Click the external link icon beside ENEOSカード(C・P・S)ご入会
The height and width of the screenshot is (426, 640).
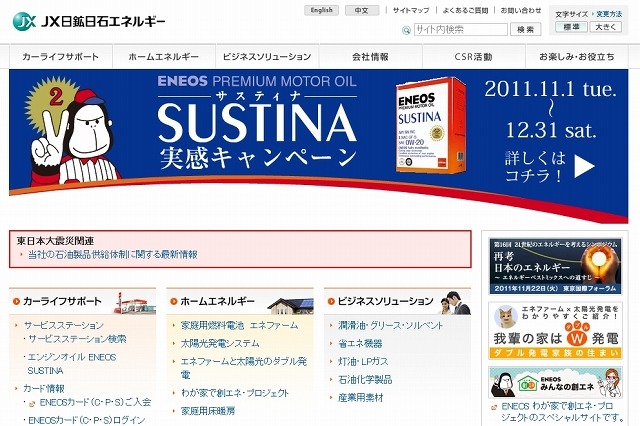tap(32, 404)
